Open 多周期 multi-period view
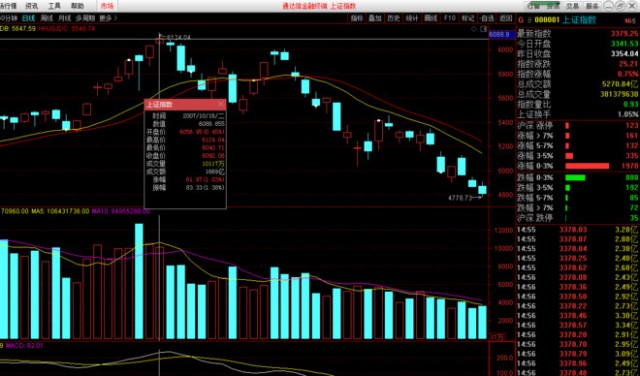 tap(85, 18)
